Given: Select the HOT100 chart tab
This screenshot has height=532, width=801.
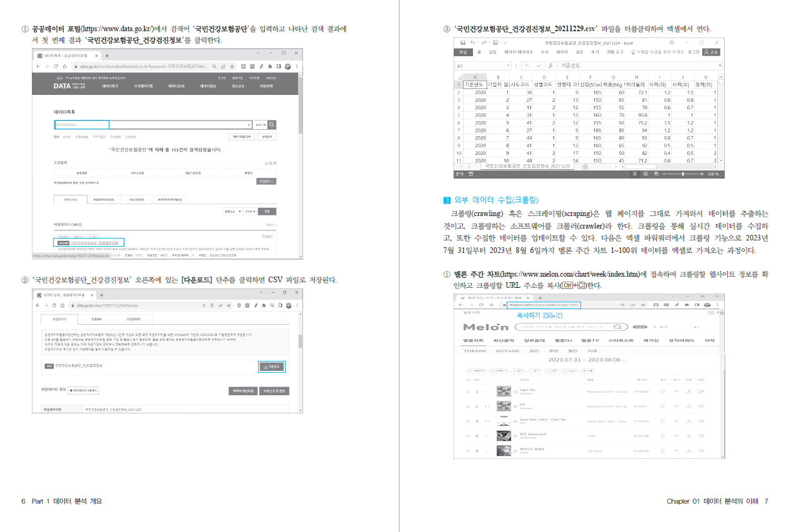Looking at the screenshot, I should [x=507, y=351].
